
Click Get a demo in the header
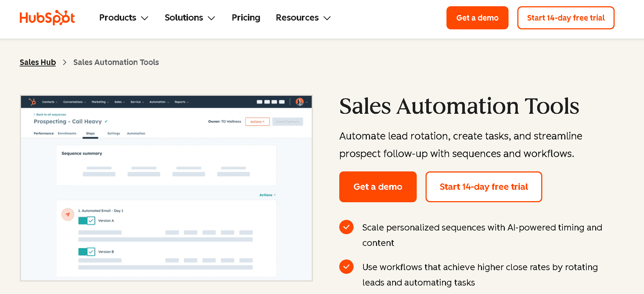coord(477,18)
